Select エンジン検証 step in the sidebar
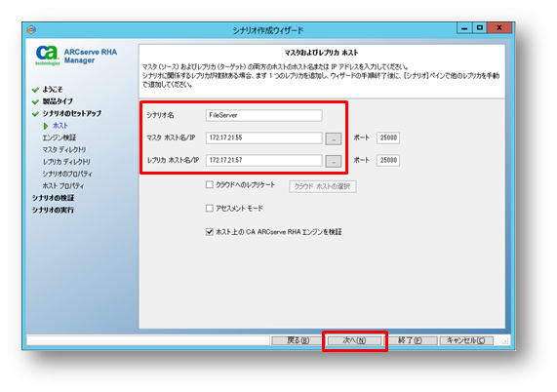Screen dimensions: 557x392 pos(59,137)
